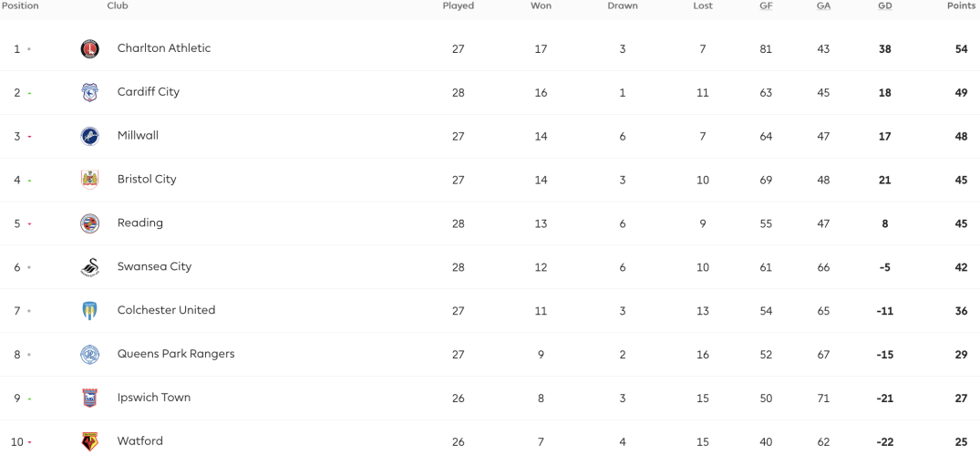
Task: Click Cardiff City's green up-movement indicator
Action: (29, 93)
